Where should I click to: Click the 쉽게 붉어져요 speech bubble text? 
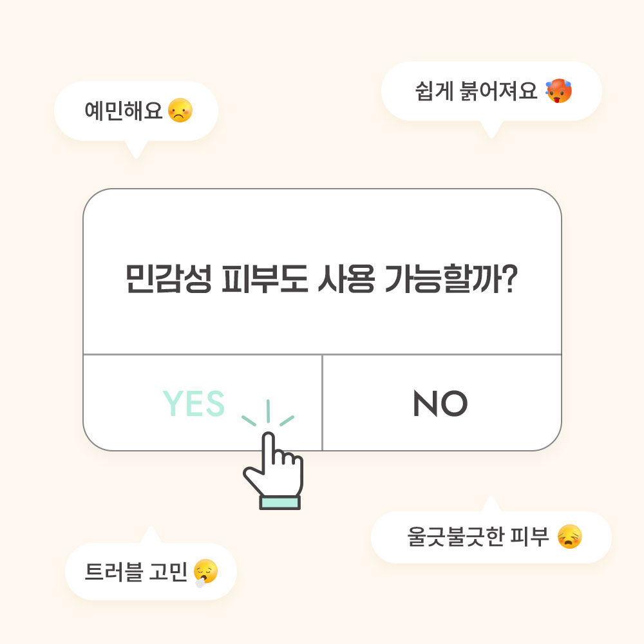coord(476,91)
